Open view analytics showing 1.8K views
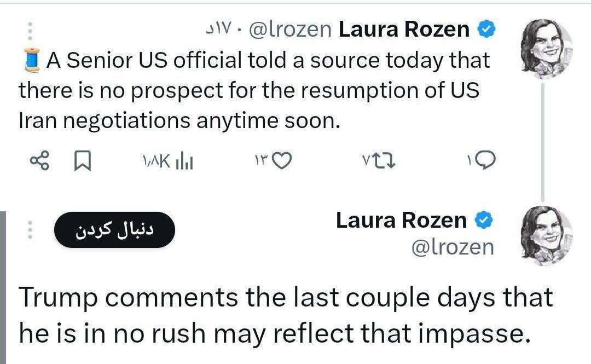This screenshot has width=591, height=364. coord(166,160)
